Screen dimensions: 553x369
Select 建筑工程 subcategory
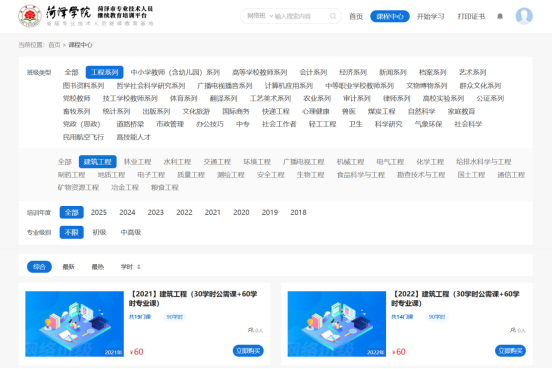[98, 162]
